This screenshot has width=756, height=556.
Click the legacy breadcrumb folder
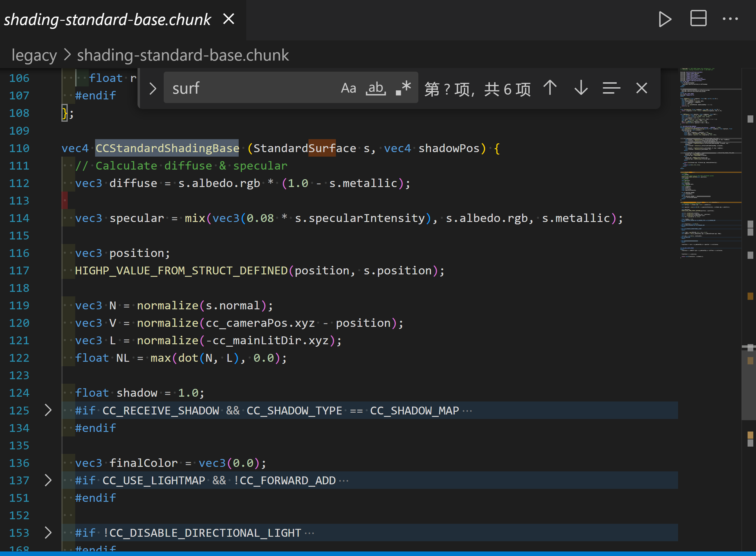tap(34, 55)
